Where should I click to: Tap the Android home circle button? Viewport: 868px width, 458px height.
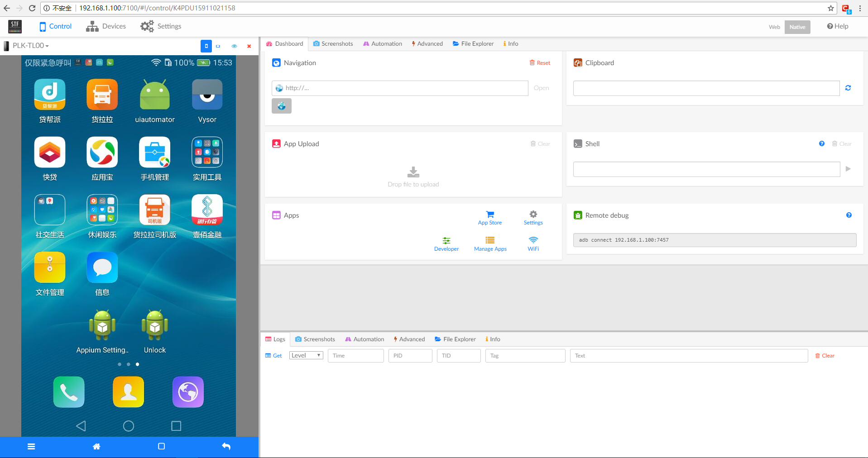point(129,426)
